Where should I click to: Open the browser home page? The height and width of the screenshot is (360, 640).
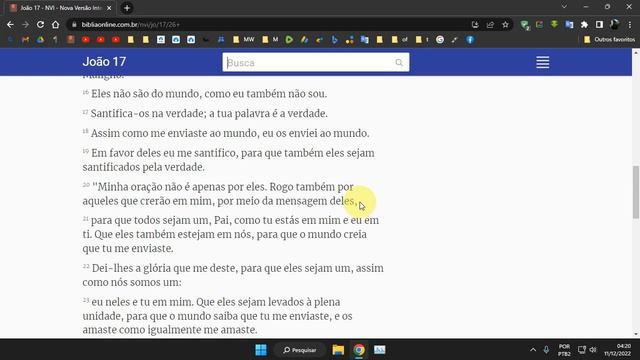(56, 24)
